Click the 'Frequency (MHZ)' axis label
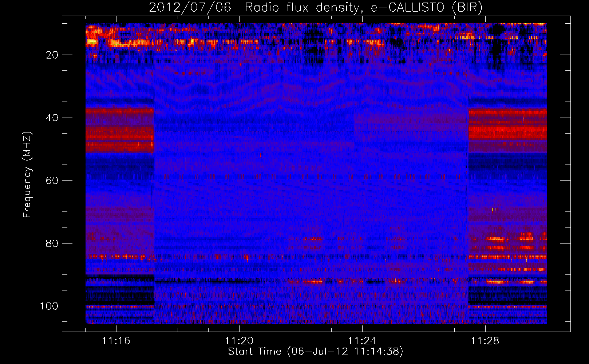Viewport: 589px width, 364px height. pyautogui.click(x=27, y=175)
